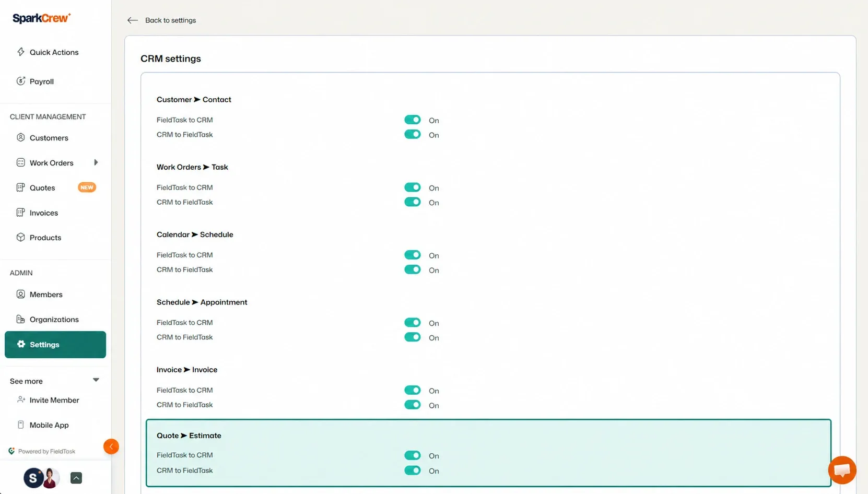Toggle Calendar Schedule CRM to FieldTask switch
Screen dimensions: 868x494
tap(413, 269)
